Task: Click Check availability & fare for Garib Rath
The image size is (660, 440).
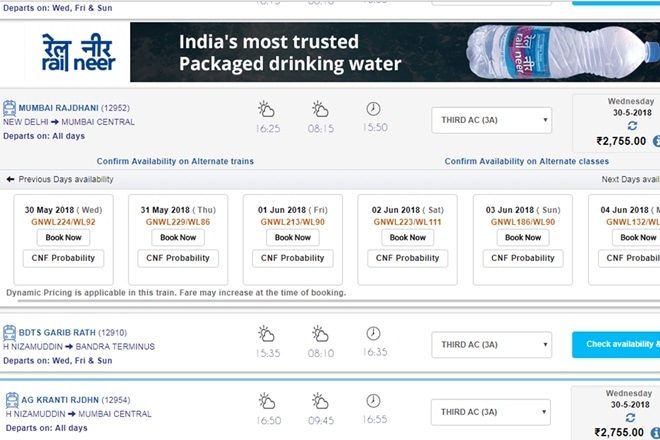Action: [617, 345]
